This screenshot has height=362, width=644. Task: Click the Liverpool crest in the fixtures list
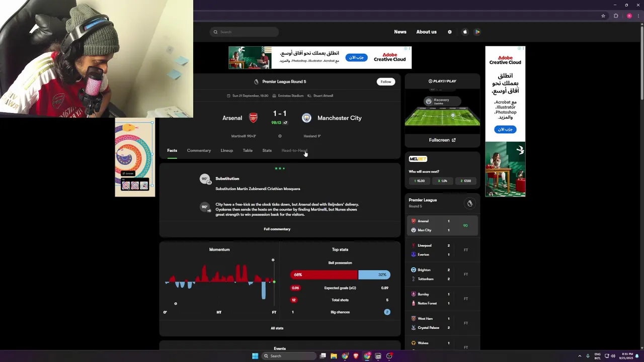[x=414, y=245]
